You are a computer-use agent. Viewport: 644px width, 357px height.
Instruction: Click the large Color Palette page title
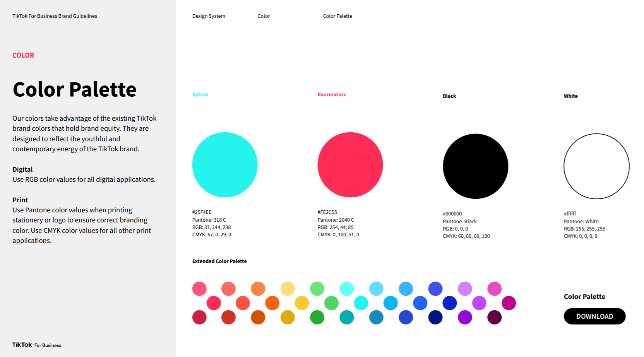click(x=75, y=90)
